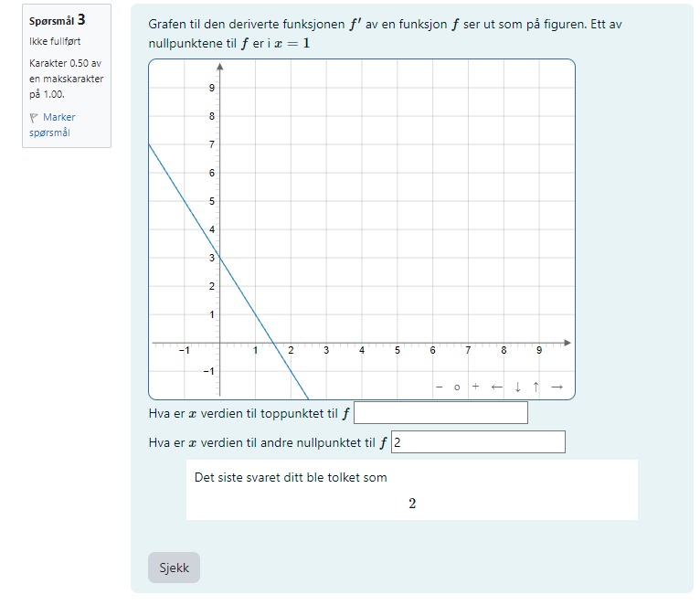Focus the toppunktet x-value input field
Screen dimensions: 700x605
tap(440, 412)
